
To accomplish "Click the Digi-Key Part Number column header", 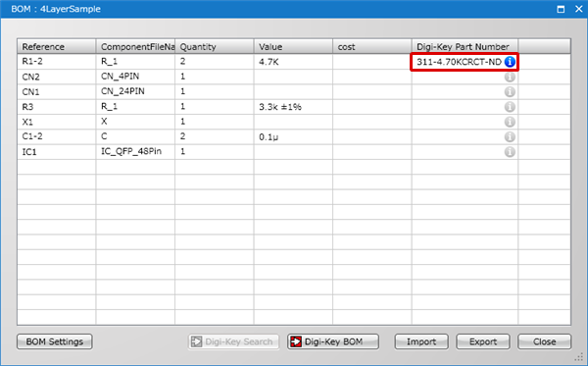I will click(465, 46).
